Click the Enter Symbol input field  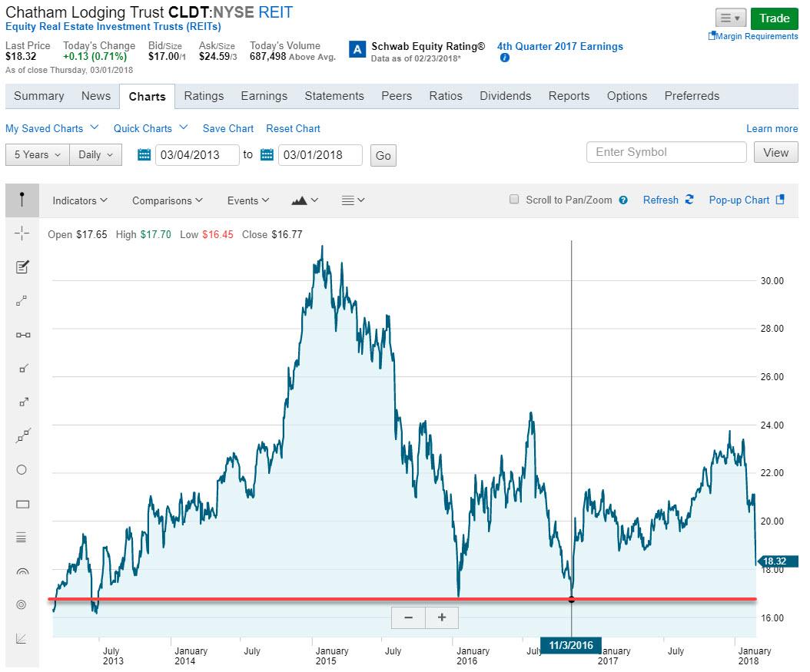666,152
